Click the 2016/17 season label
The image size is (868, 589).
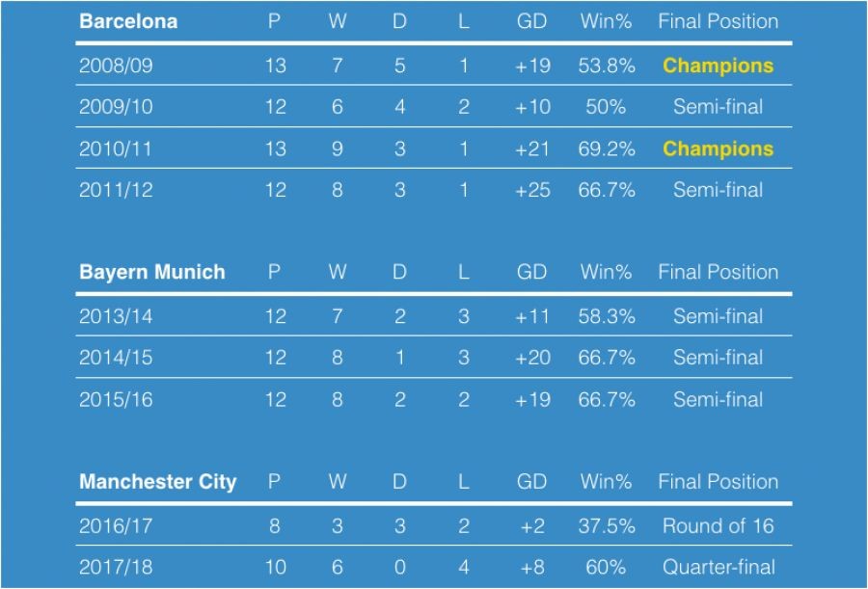(x=115, y=526)
